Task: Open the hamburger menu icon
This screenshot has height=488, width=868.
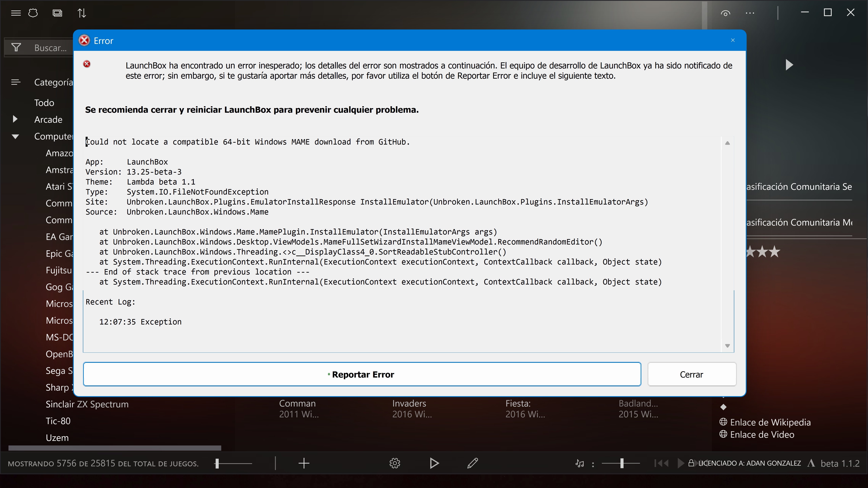Action: click(16, 13)
